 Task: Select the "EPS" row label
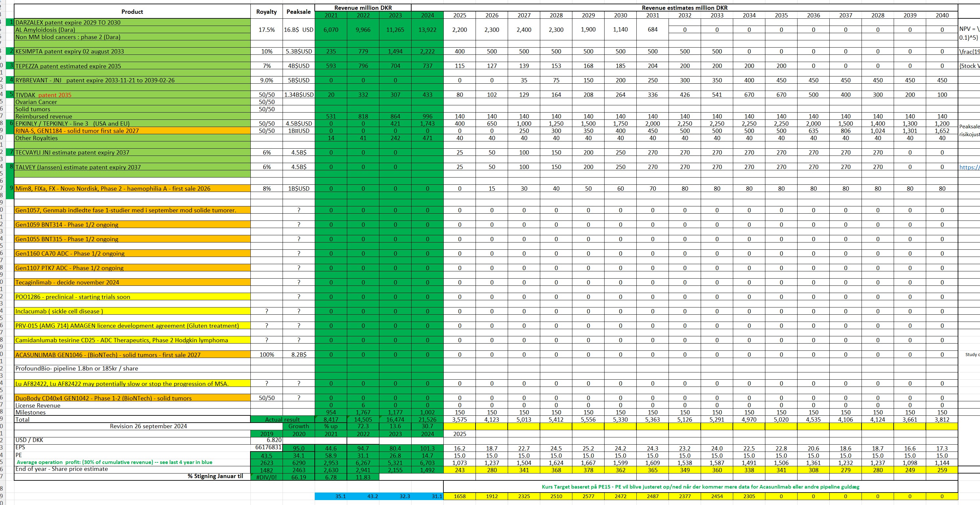coord(132,448)
